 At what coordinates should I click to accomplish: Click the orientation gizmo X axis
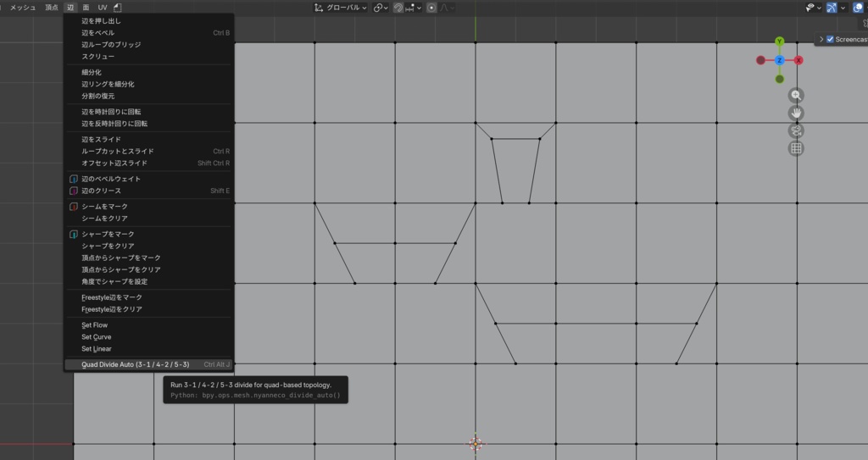coord(798,60)
